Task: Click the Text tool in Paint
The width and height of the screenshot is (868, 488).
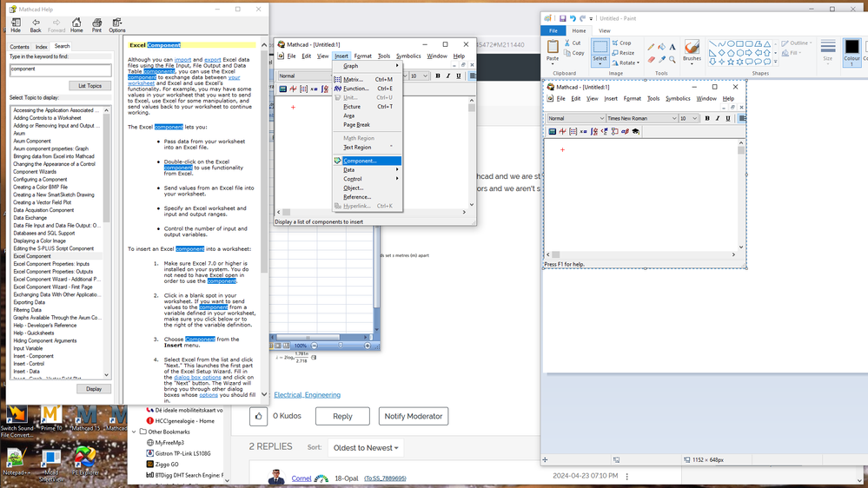Action: pyautogui.click(x=673, y=47)
